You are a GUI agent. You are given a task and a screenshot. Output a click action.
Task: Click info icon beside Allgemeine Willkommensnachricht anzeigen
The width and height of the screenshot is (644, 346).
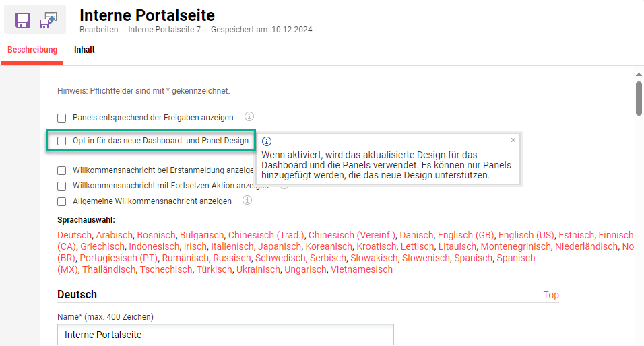coord(247,200)
